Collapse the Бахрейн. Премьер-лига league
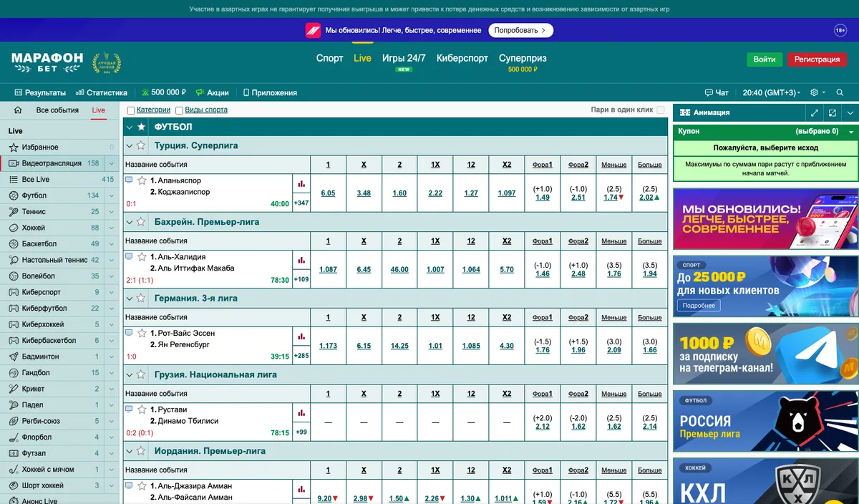This screenshot has width=859, height=504. [130, 222]
